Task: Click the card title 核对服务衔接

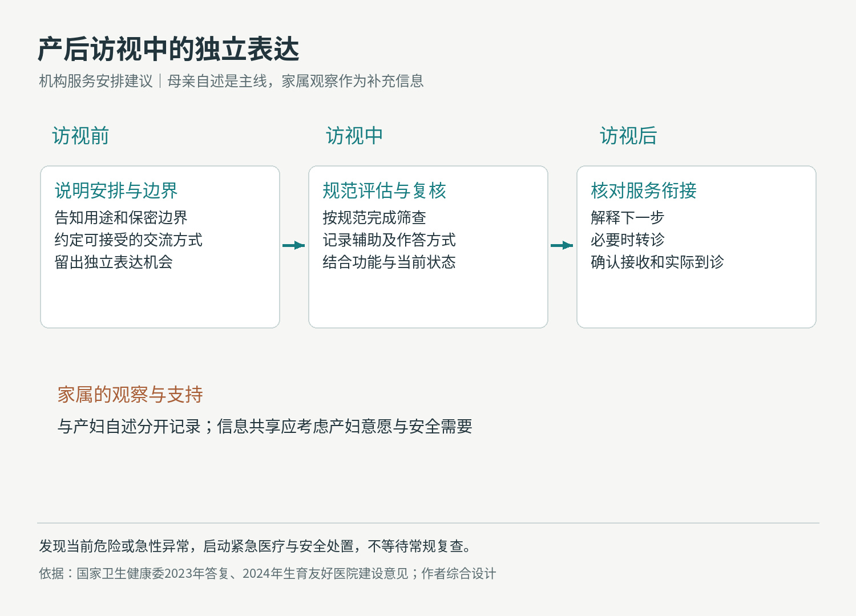Action: pyautogui.click(x=644, y=191)
